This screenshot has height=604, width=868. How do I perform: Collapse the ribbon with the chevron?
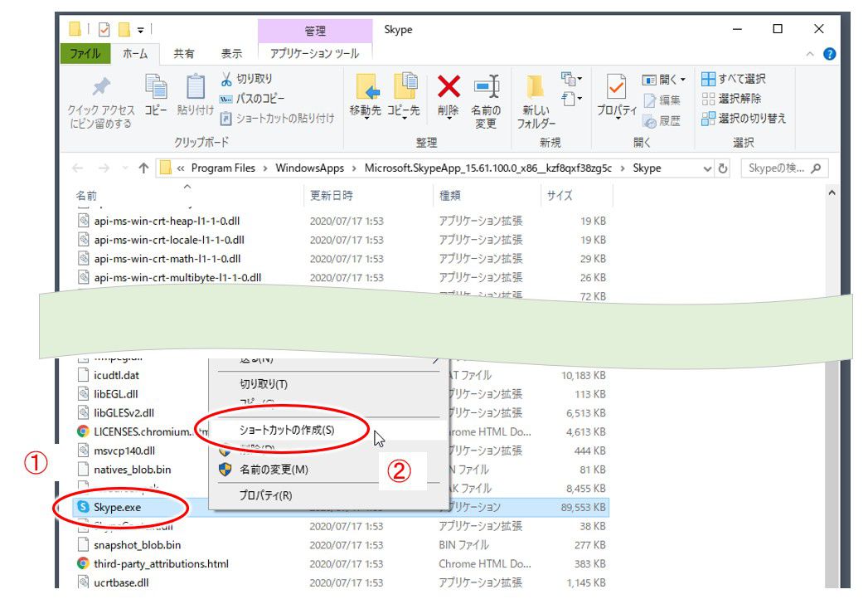[810, 54]
